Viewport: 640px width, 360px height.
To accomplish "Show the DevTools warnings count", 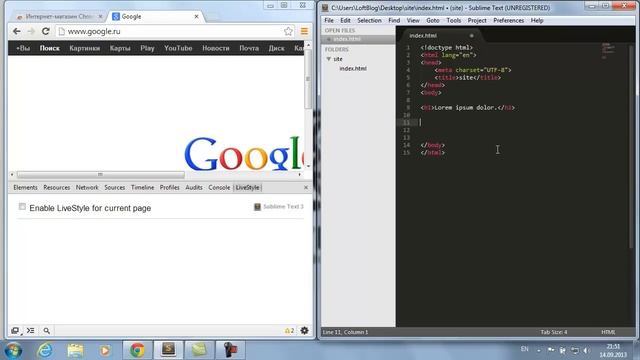I will (289, 331).
